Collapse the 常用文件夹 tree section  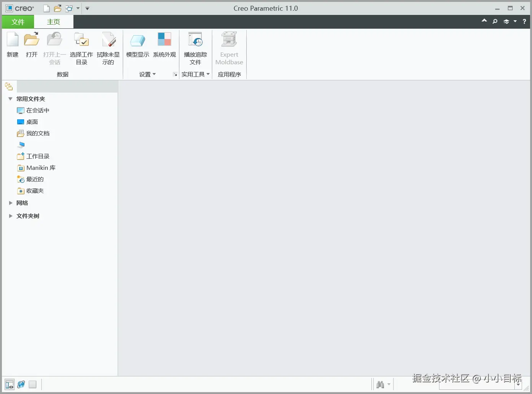[x=10, y=99]
